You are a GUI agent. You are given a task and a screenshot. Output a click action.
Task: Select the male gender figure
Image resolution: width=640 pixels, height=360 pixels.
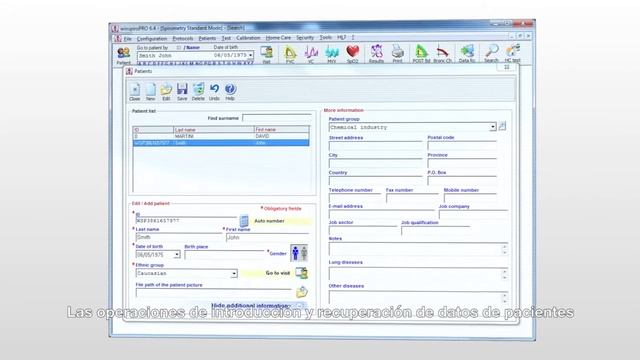coord(295,253)
